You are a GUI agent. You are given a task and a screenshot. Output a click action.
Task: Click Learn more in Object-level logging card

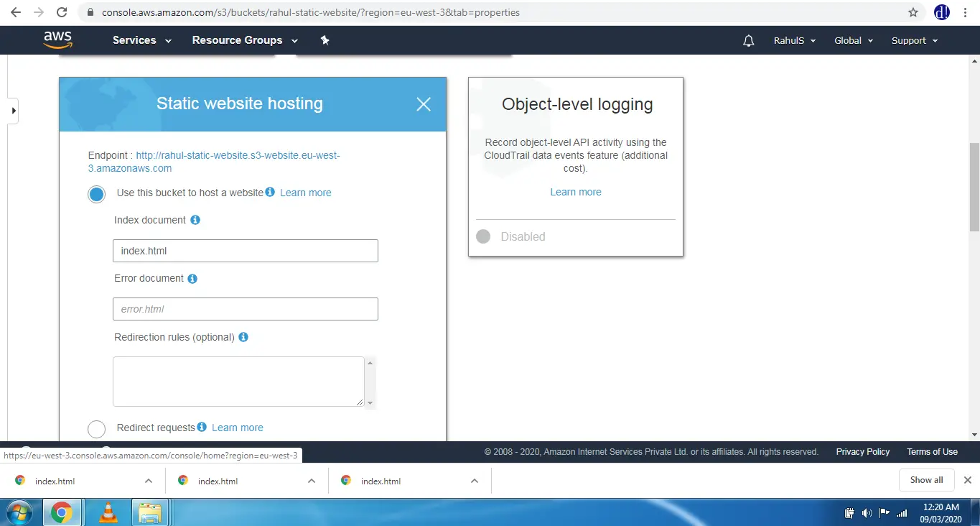click(576, 192)
